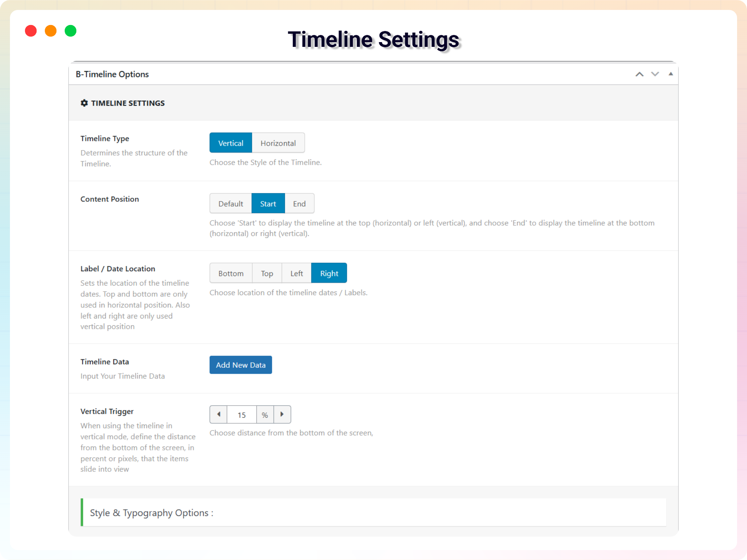Click the down chevron on B-Timeline Options header
Image resolution: width=747 pixels, height=560 pixels.
click(654, 74)
